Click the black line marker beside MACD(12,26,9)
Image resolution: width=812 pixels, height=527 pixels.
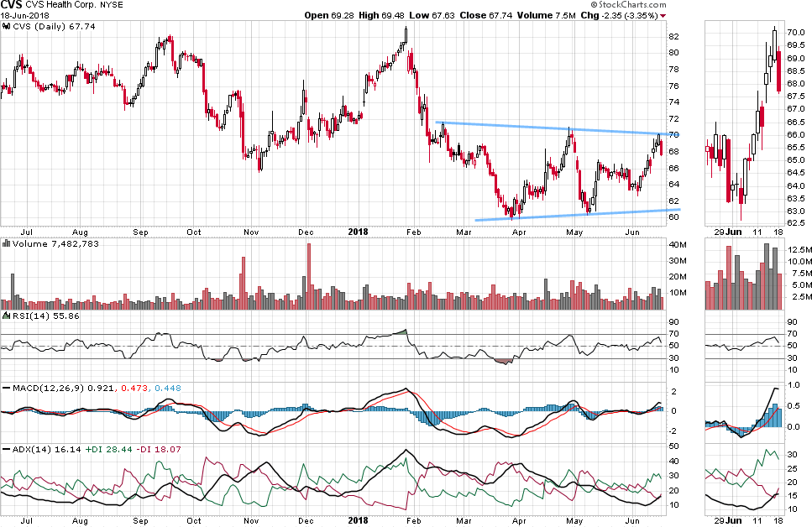tap(7, 388)
